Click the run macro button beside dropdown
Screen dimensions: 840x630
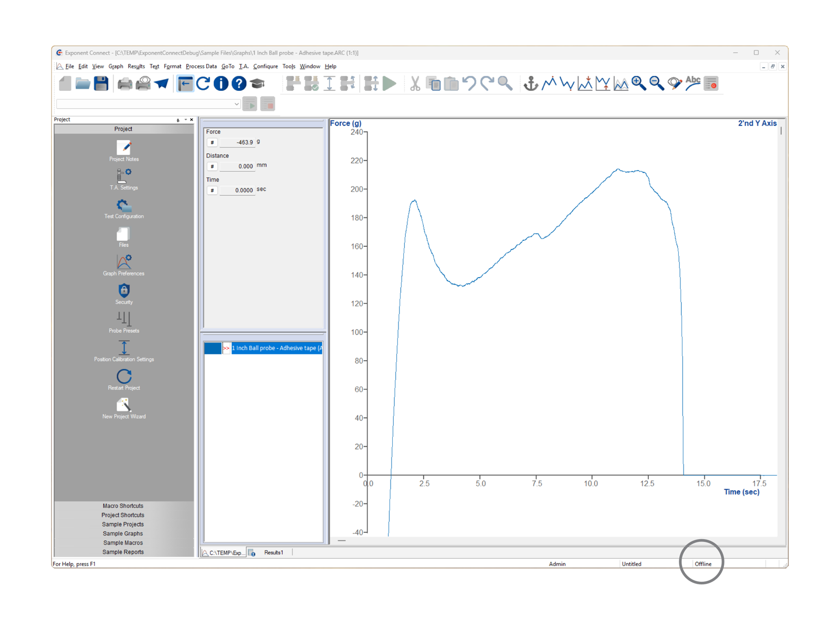pos(250,104)
